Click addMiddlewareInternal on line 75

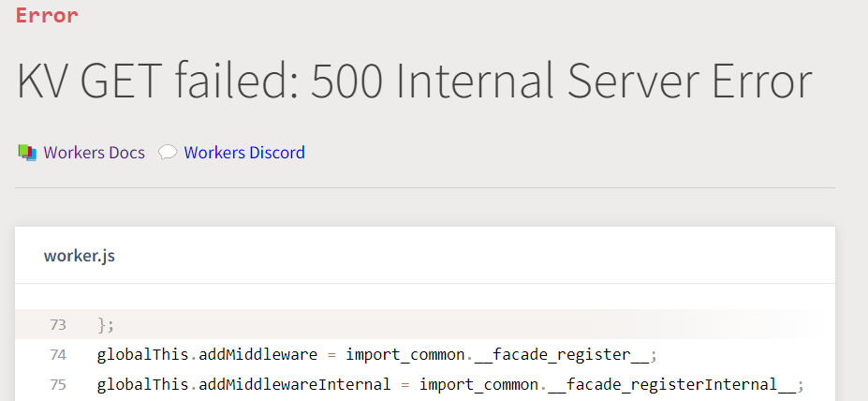284,384
